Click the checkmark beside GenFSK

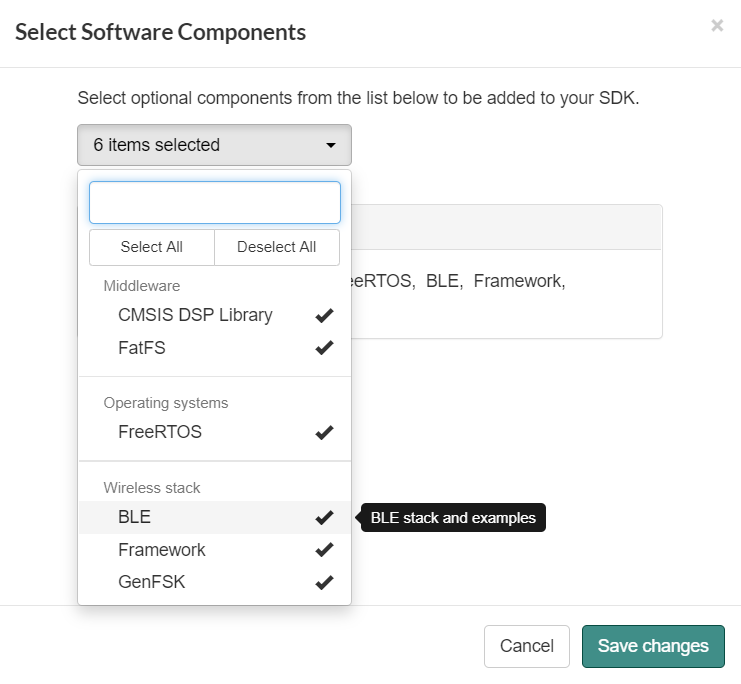click(x=324, y=582)
